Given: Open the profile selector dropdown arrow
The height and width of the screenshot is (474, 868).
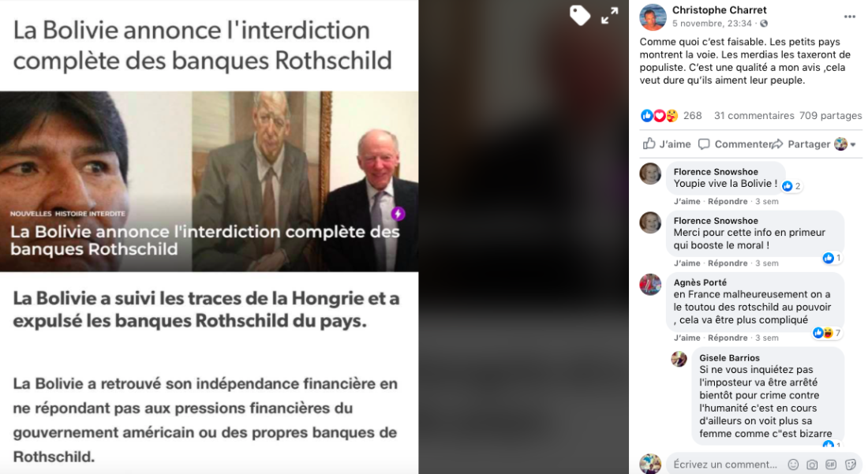Looking at the screenshot, I should [853, 144].
